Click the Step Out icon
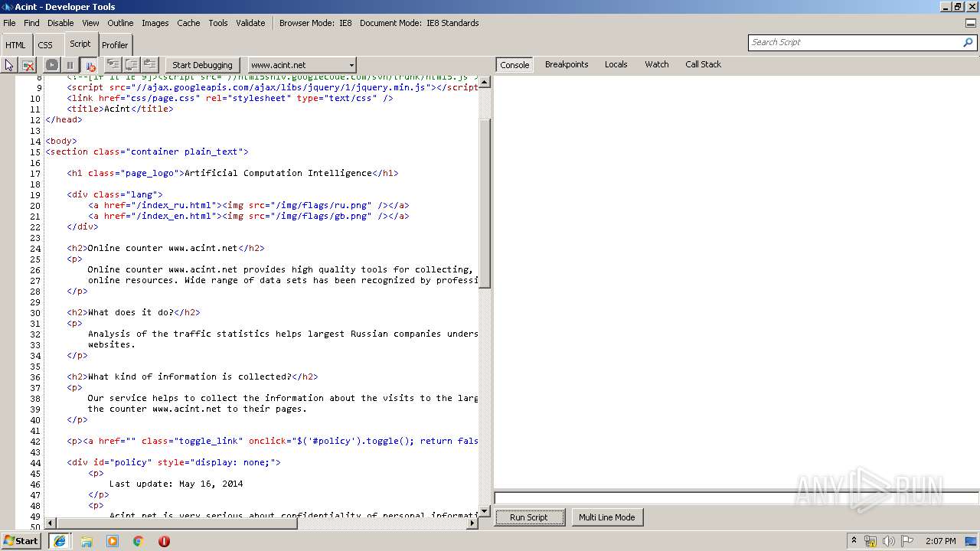This screenshot has width=980, height=551. (x=150, y=65)
